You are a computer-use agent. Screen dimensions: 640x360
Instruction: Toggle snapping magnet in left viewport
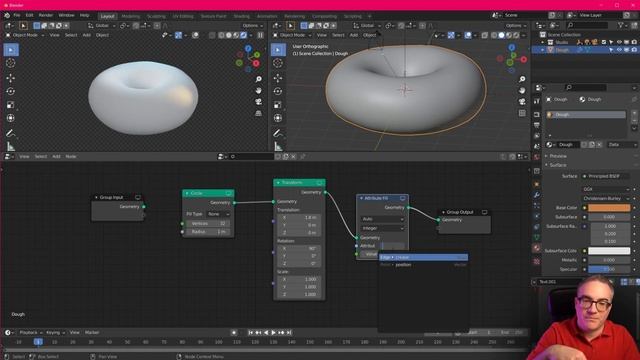coord(136,26)
